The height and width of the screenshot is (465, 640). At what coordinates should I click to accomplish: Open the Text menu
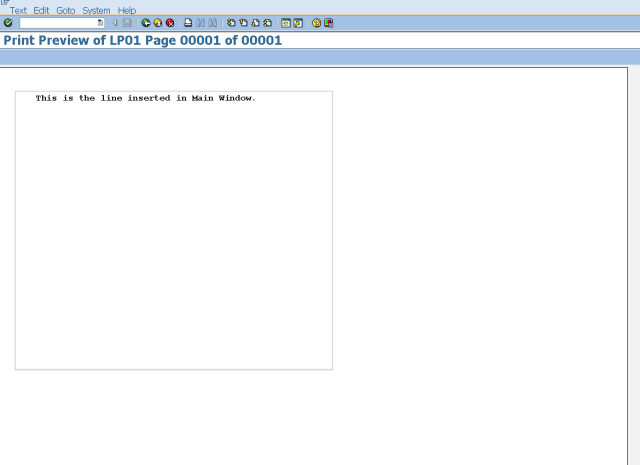[18, 11]
